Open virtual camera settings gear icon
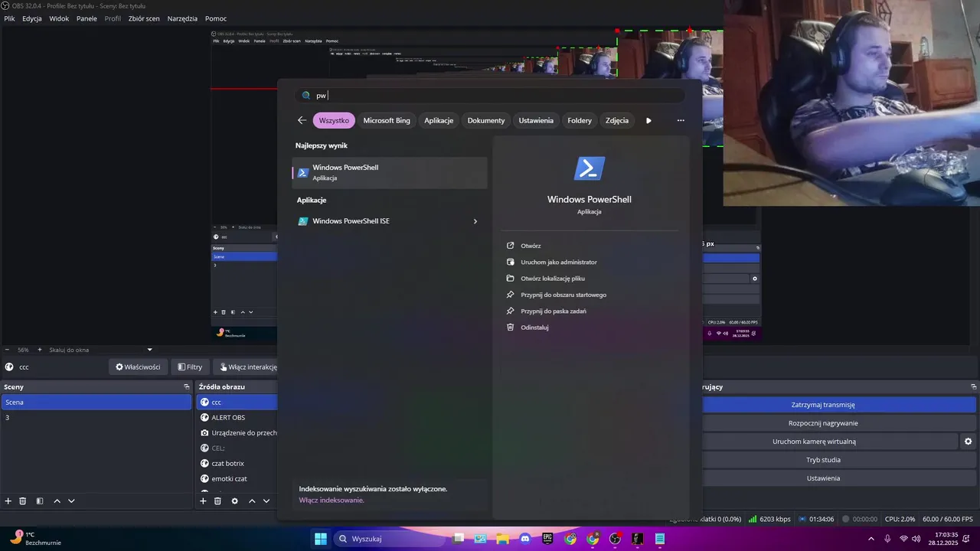The height and width of the screenshot is (551, 980). tap(968, 442)
